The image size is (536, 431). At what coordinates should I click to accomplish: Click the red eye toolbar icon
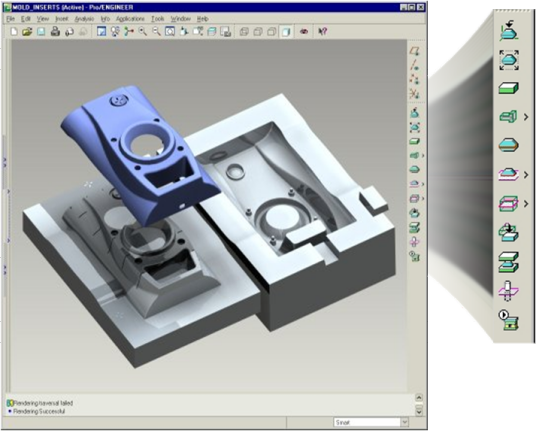click(304, 32)
